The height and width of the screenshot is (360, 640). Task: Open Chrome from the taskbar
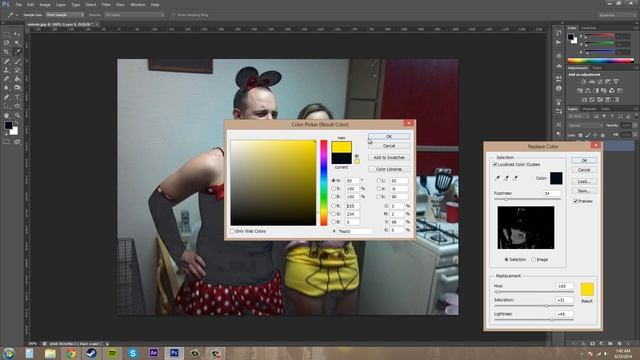[x=71, y=353]
